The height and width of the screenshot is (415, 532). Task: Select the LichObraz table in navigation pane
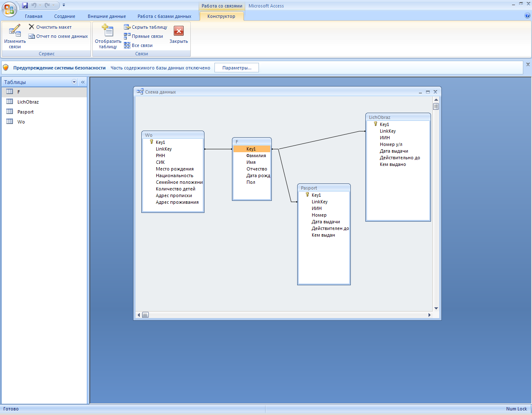28,102
